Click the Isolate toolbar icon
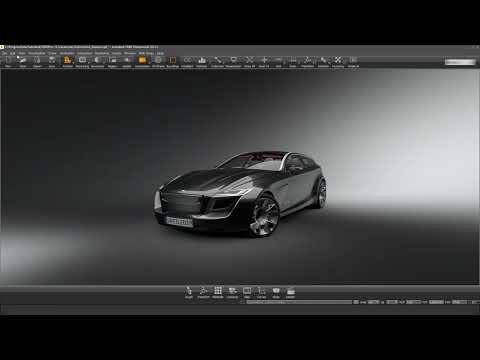 point(338,62)
